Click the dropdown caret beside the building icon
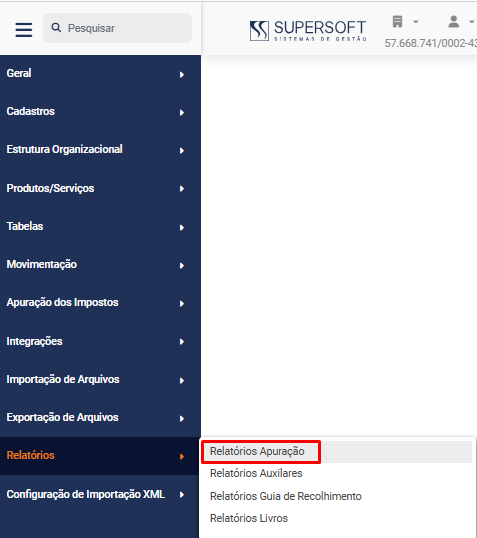The width and height of the screenshot is (477, 538). 416,22
